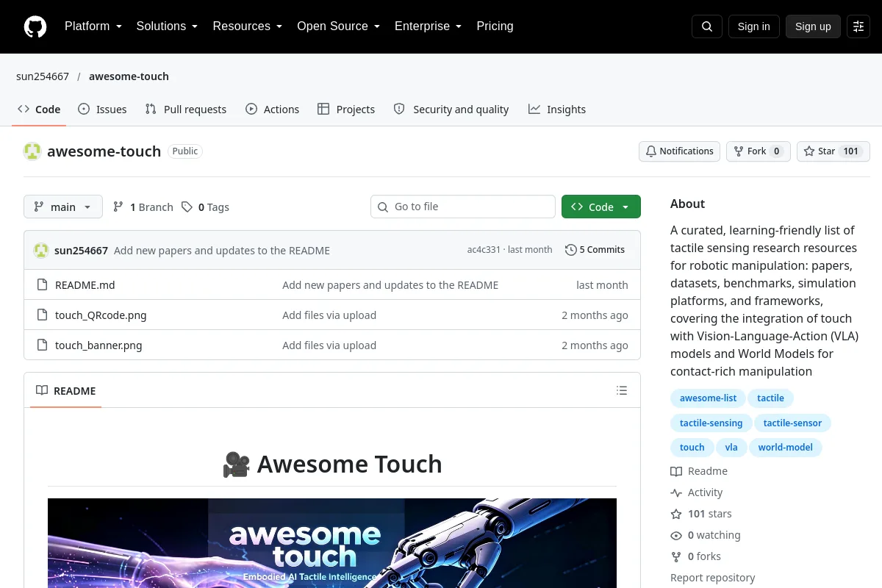This screenshot has width=882, height=588.
Task: Open the search magnifier in the header
Action: pyautogui.click(x=707, y=26)
